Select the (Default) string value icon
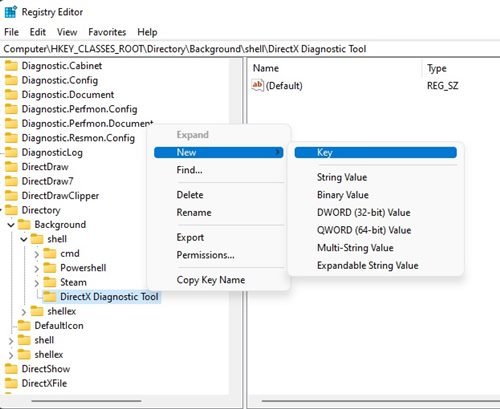This screenshot has height=409, width=500. [x=257, y=85]
